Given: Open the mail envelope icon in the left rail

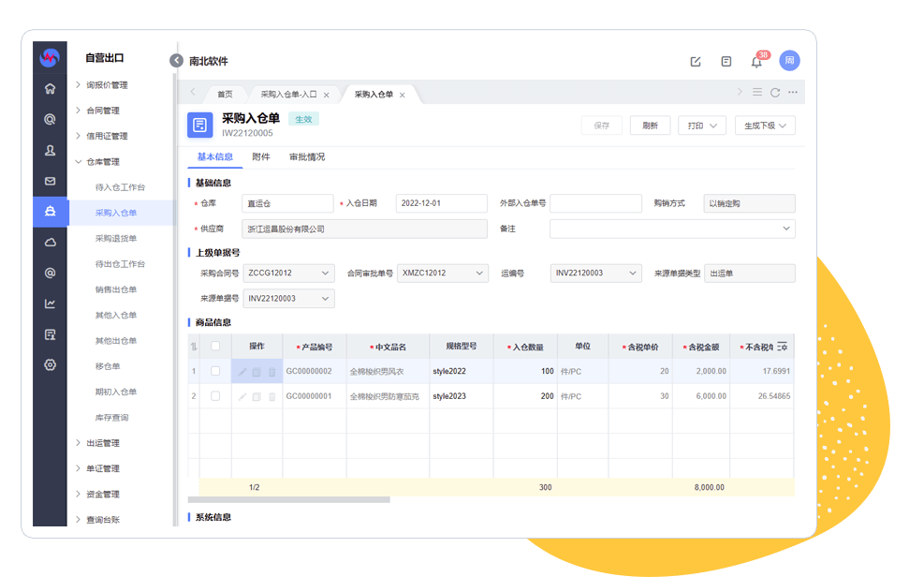Looking at the screenshot, I should 50,181.
